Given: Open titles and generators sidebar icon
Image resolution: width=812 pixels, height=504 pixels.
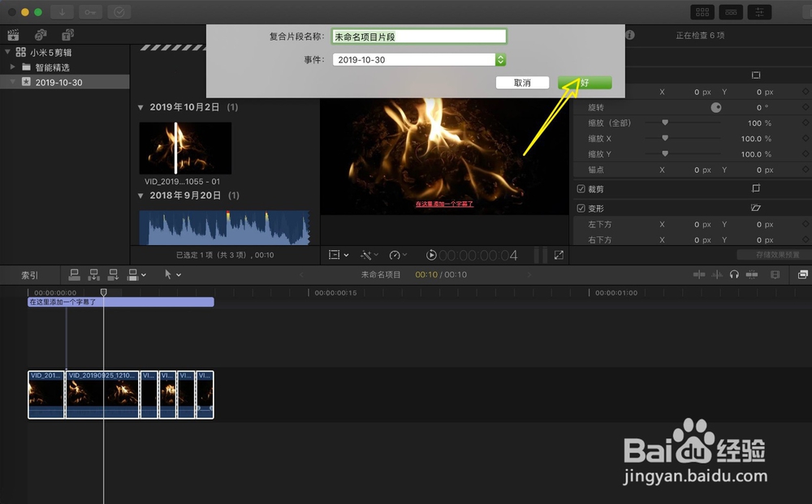Looking at the screenshot, I should point(68,35).
